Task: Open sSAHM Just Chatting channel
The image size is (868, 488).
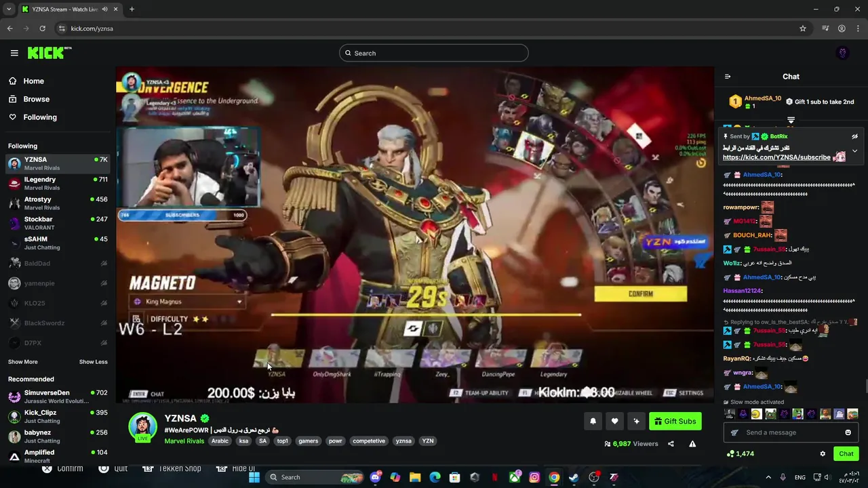Action: (58, 243)
